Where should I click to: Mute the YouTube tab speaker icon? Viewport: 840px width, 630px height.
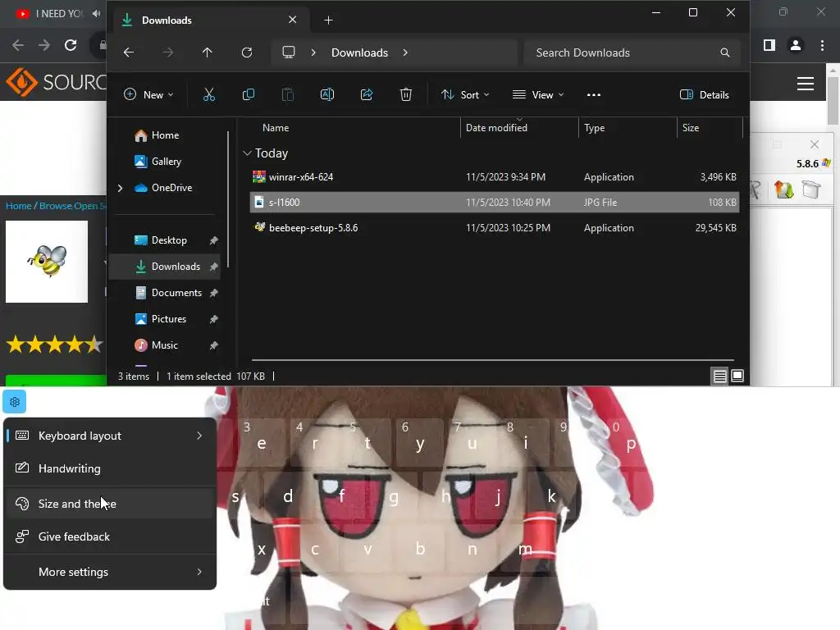coord(97,13)
